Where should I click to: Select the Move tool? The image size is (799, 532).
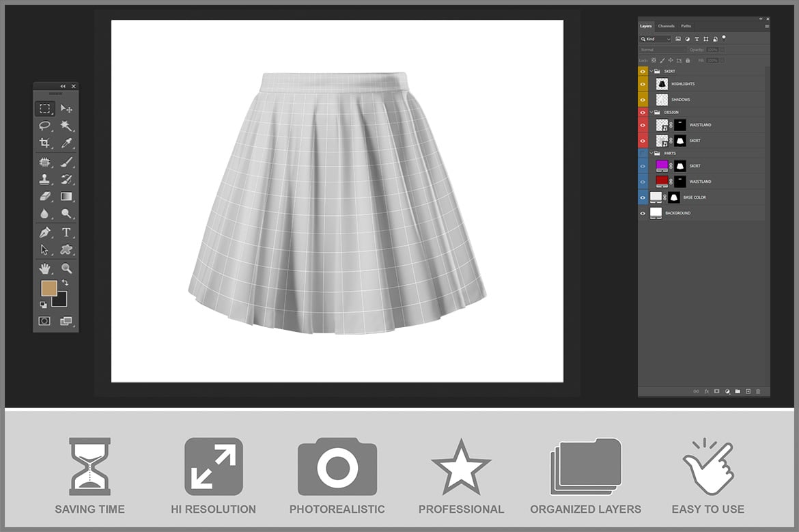pos(66,109)
